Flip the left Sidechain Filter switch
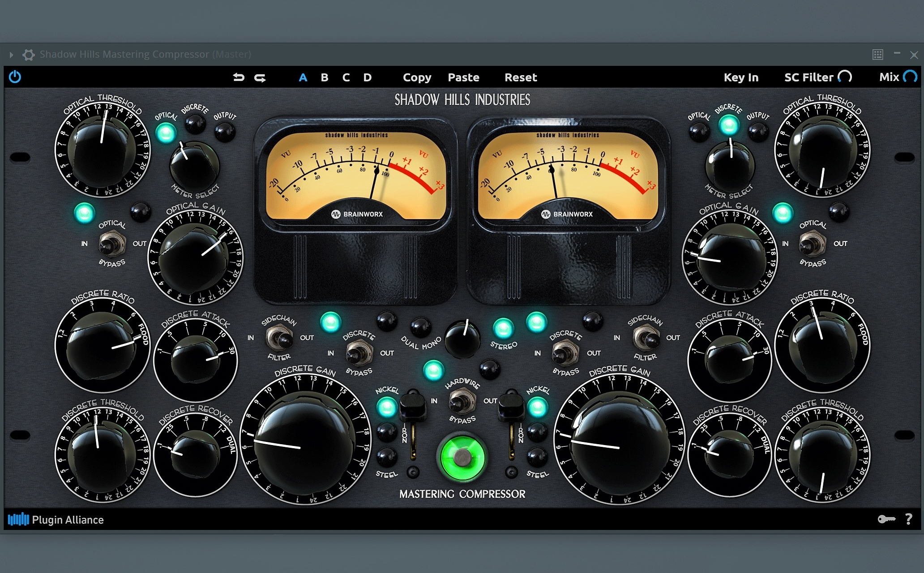The height and width of the screenshot is (573, 924). 279,339
